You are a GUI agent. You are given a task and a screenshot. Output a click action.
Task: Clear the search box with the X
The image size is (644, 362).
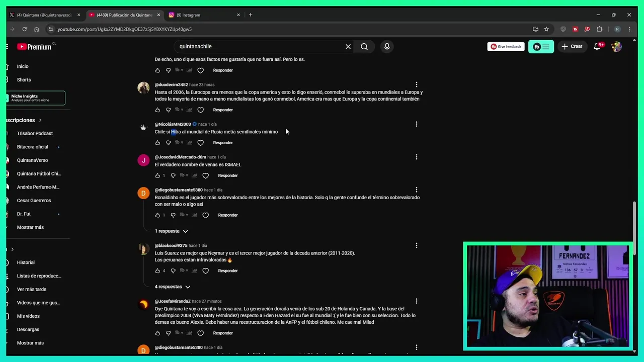[x=348, y=46]
